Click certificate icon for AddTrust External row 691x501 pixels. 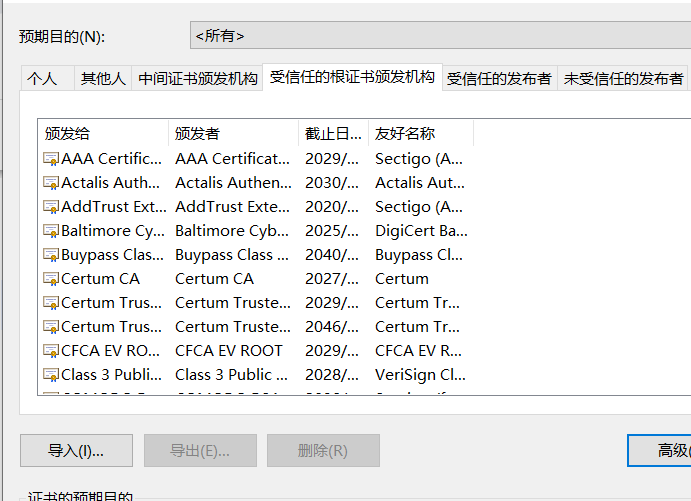[x=51, y=207]
